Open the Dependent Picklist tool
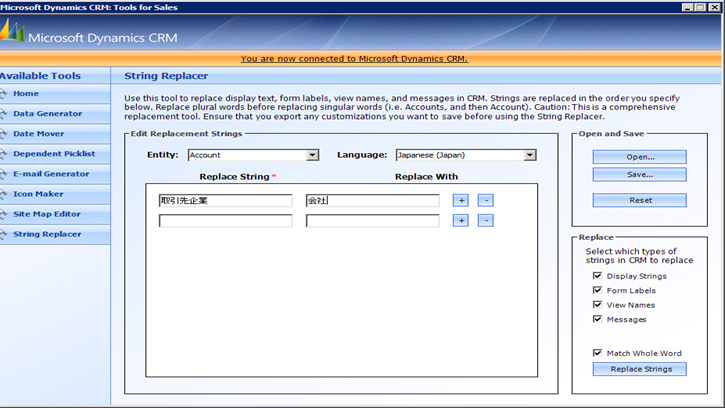 54,154
